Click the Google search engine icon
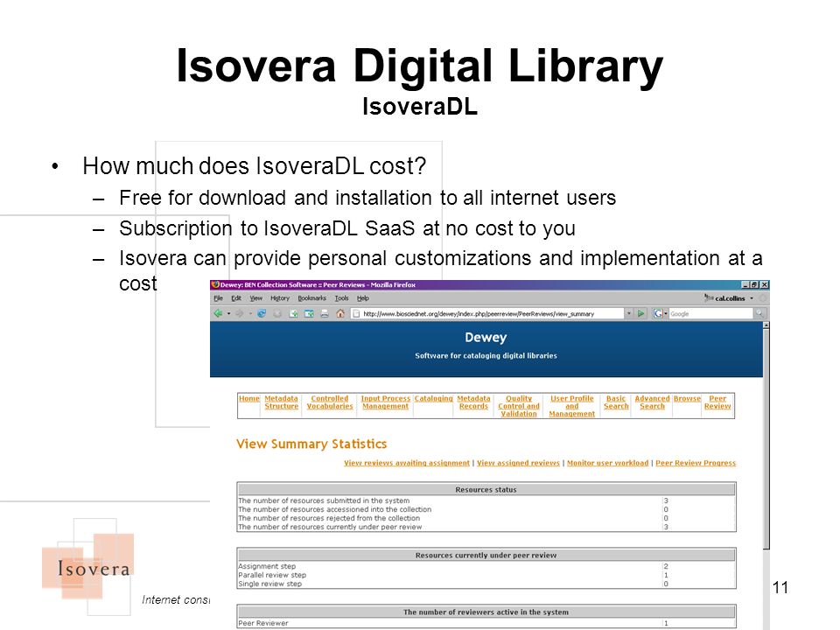Viewport: 840px width, 630px height. click(658, 313)
